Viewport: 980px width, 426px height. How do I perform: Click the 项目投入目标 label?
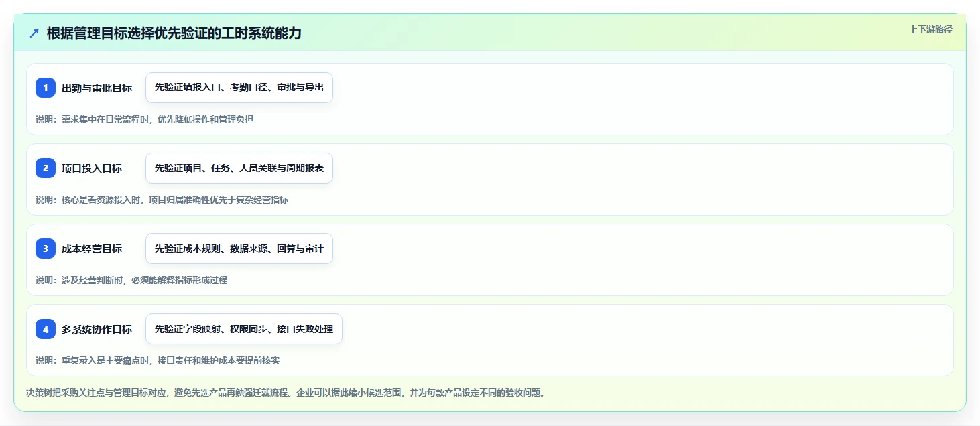tap(92, 168)
